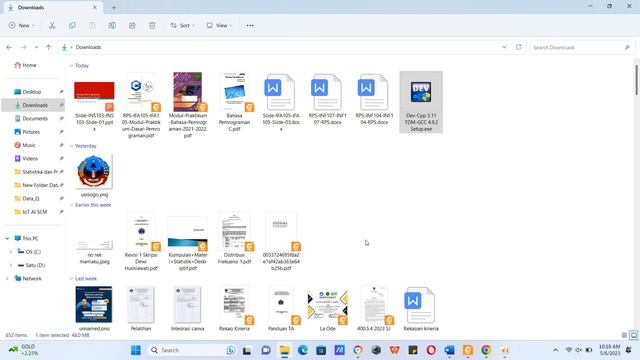The image size is (640, 360).
Task: Click the Cut scissors icon in toolbar
Action: coord(52,25)
